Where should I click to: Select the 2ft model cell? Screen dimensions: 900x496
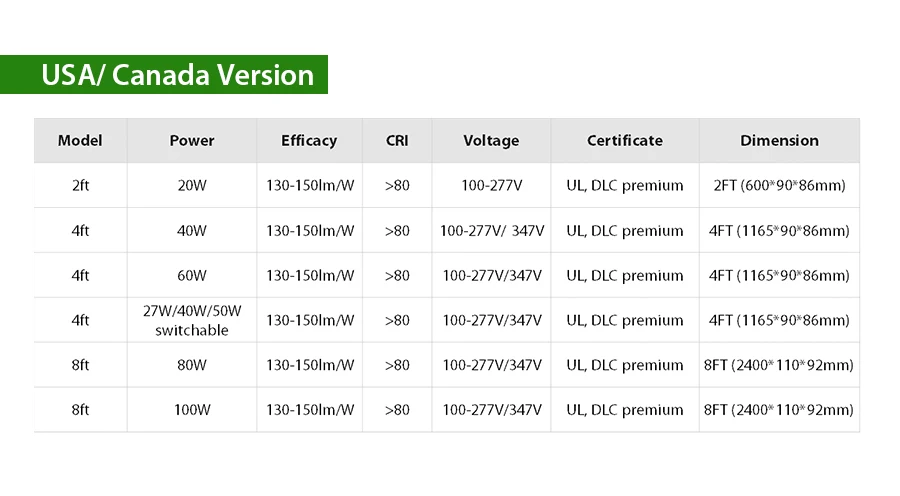click(80, 186)
